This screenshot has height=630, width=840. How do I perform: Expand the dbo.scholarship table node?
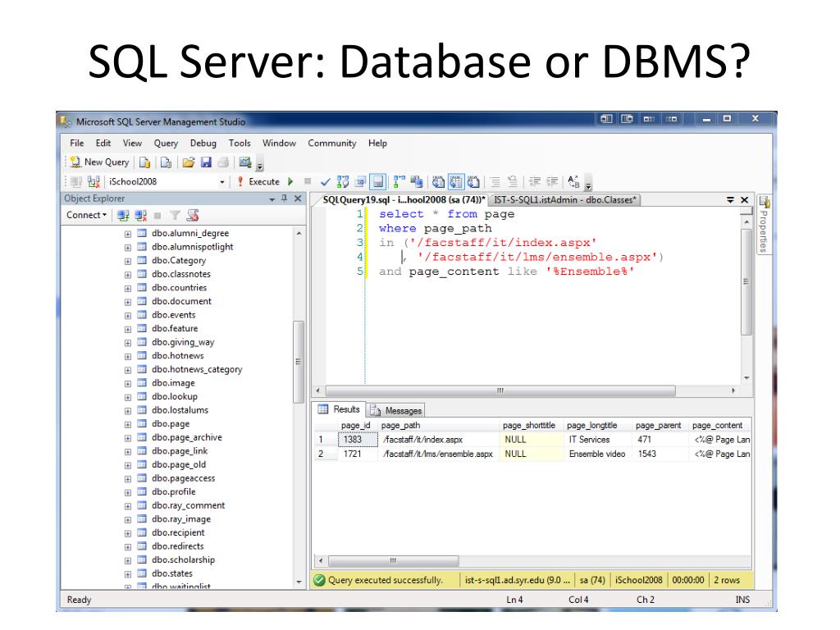[128, 561]
